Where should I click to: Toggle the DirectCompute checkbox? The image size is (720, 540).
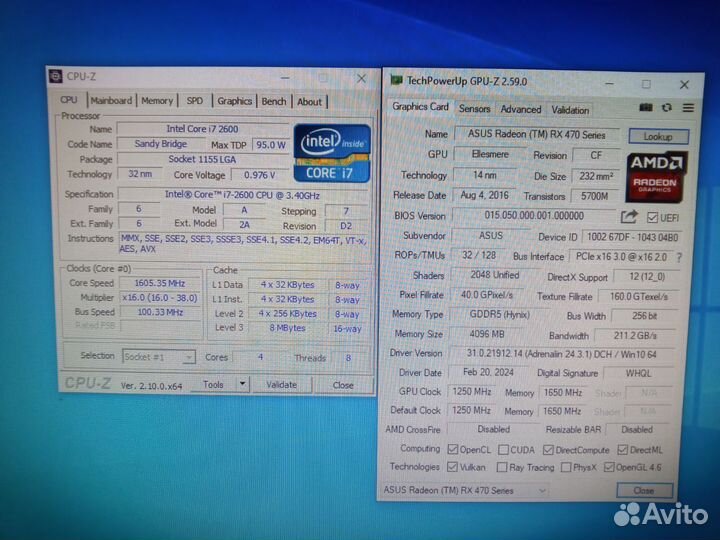pos(548,450)
